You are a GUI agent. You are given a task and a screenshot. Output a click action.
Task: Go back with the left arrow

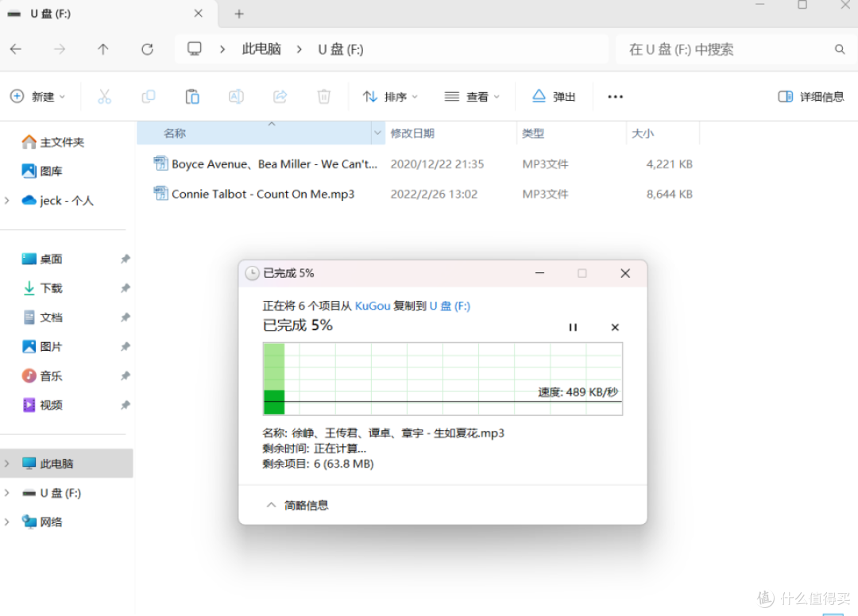[16, 49]
